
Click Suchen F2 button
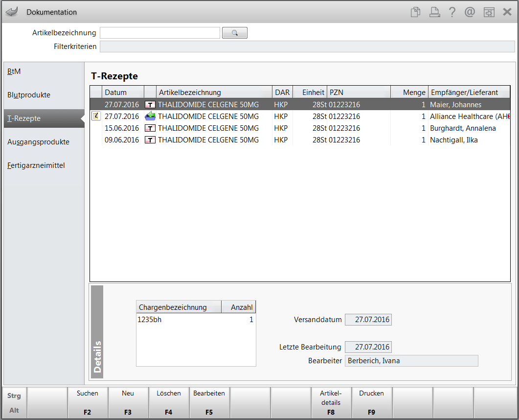(88, 402)
